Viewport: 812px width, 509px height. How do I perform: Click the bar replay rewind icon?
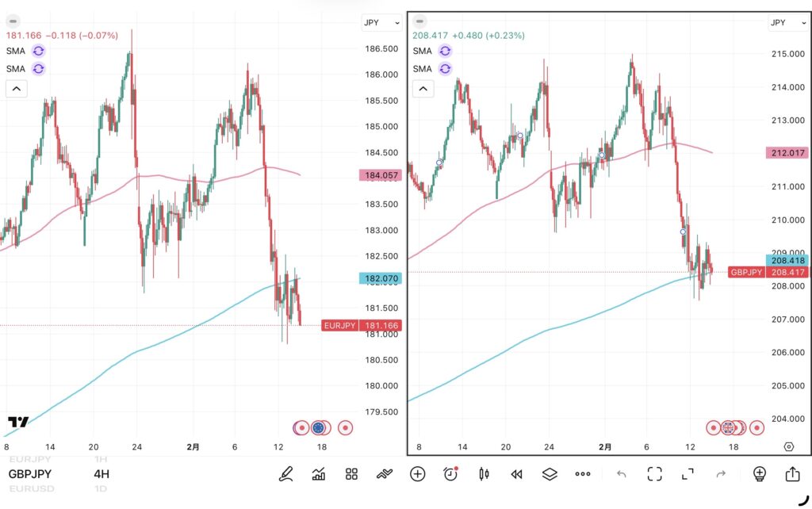(x=516, y=474)
